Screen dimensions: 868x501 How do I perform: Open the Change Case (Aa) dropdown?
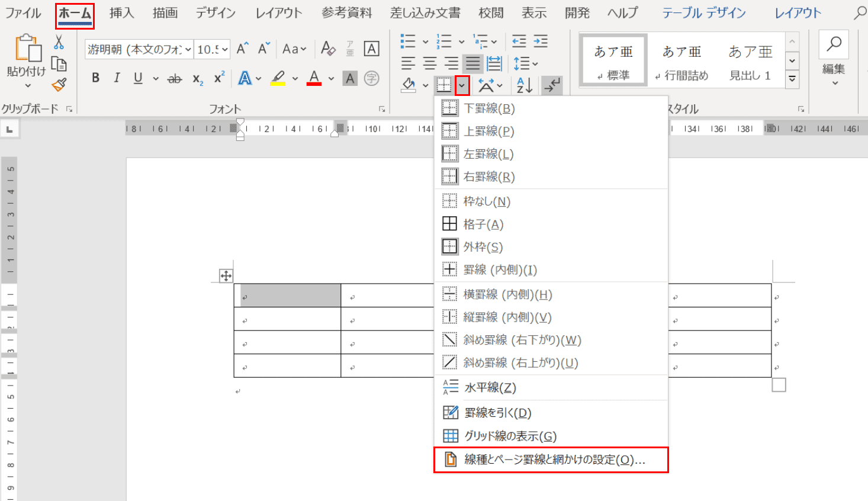tap(294, 49)
